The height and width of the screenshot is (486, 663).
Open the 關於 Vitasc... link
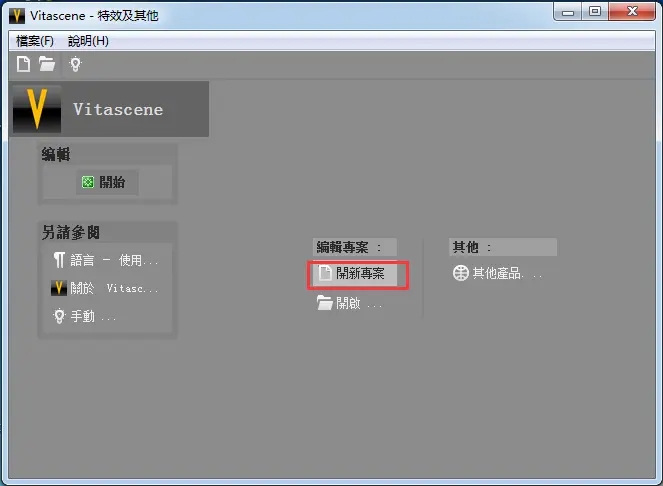tap(105, 288)
